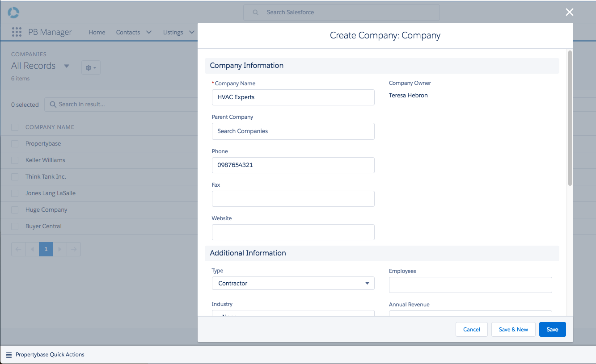Open the Think Tank Inc. company link

coord(46,177)
